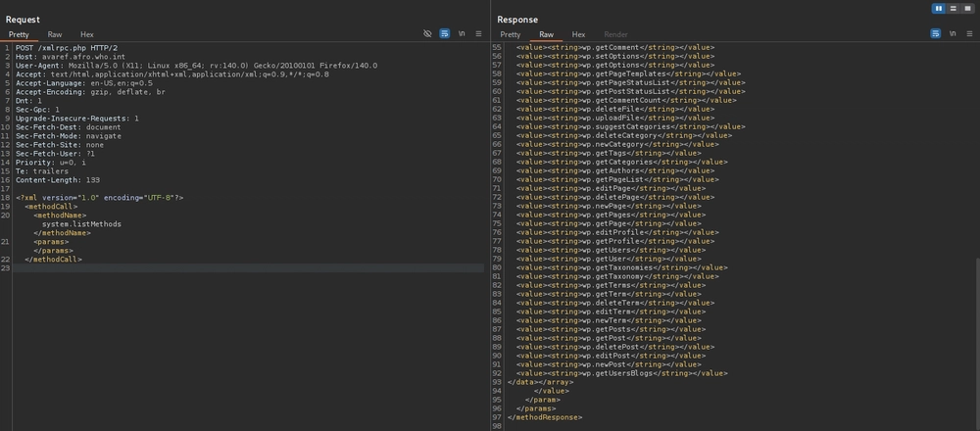980x431 pixels.
Task: Click the 'wp.getPostStatusList' response line
Action: [x=630, y=91]
